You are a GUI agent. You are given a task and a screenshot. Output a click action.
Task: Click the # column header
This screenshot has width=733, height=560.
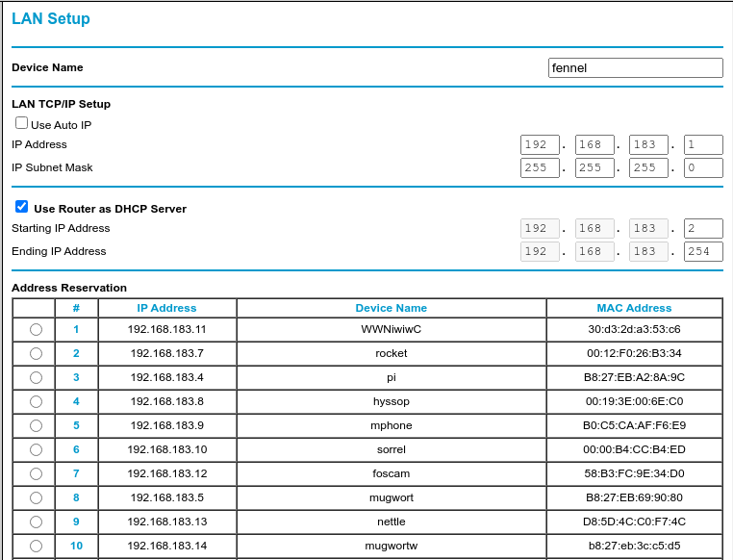coord(76,308)
